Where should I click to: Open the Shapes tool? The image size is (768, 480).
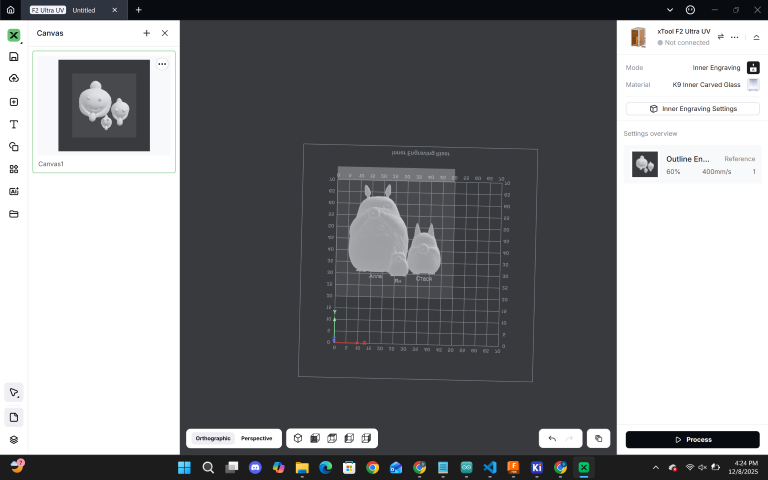14,147
